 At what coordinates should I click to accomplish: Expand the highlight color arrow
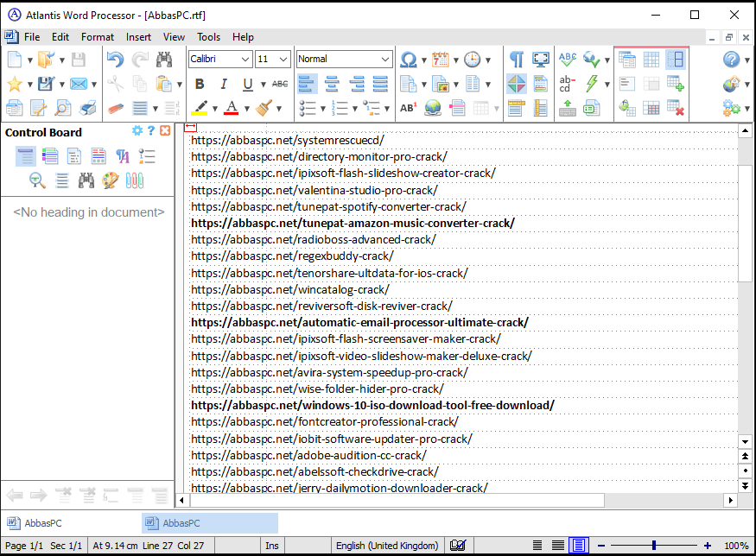click(215, 109)
